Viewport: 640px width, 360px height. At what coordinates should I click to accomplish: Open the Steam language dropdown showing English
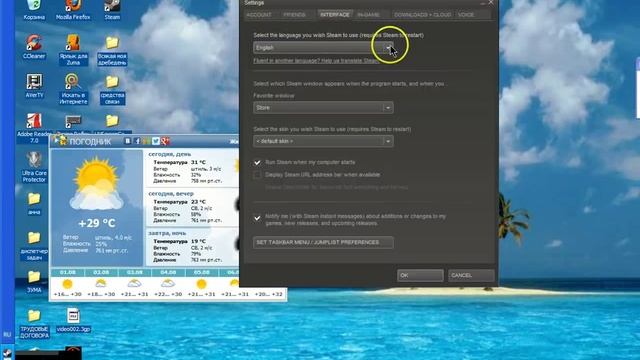coord(323,48)
